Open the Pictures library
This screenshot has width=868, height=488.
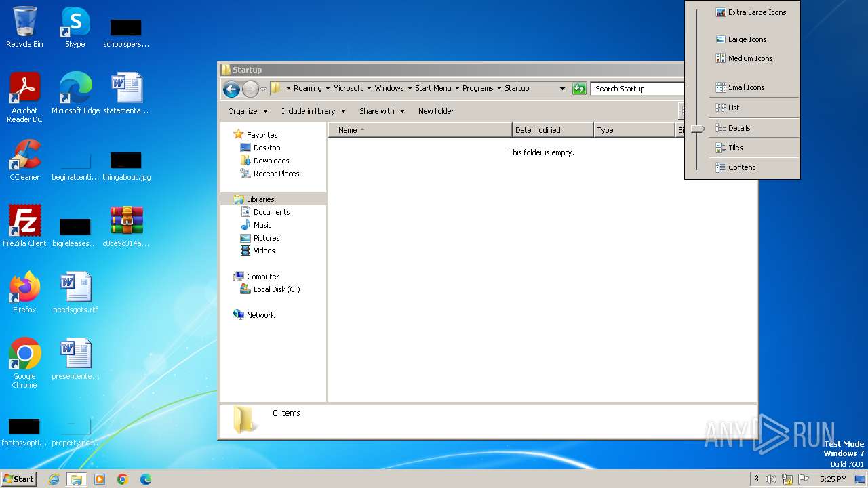point(260,238)
